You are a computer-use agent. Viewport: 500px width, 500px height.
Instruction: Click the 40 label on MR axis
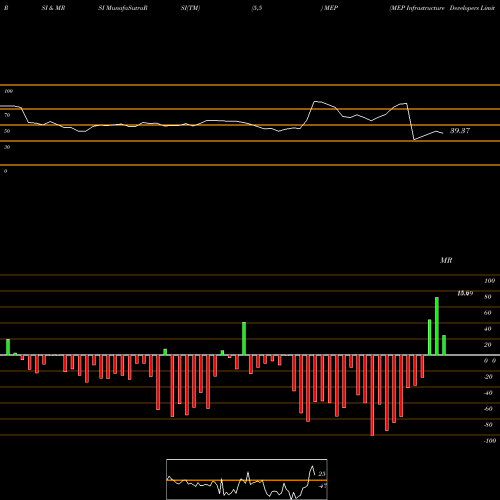point(488,329)
